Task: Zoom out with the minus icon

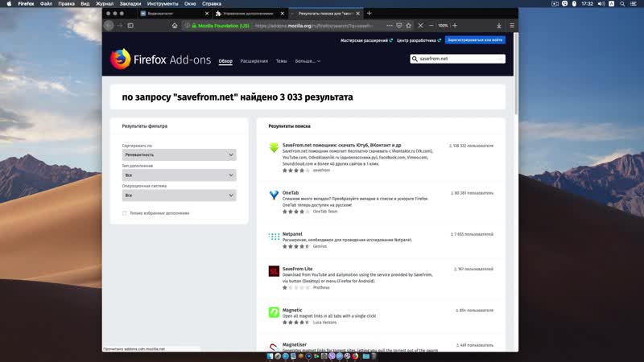Action: 431,26
